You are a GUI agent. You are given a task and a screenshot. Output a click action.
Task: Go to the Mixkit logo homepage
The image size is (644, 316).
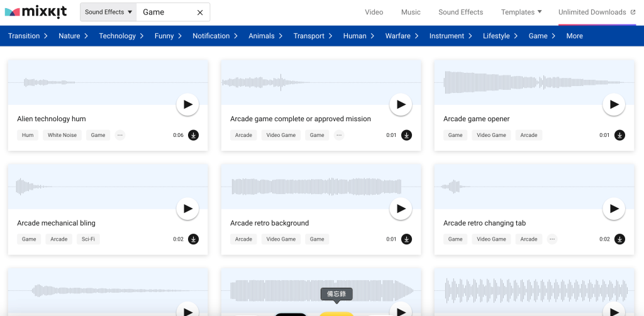coord(36,12)
